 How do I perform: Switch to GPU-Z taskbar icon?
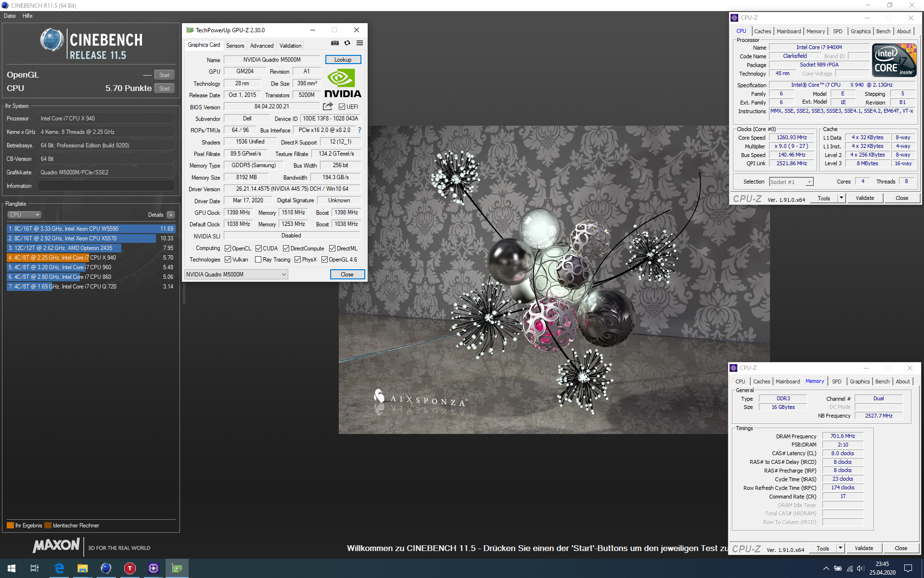[177, 568]
